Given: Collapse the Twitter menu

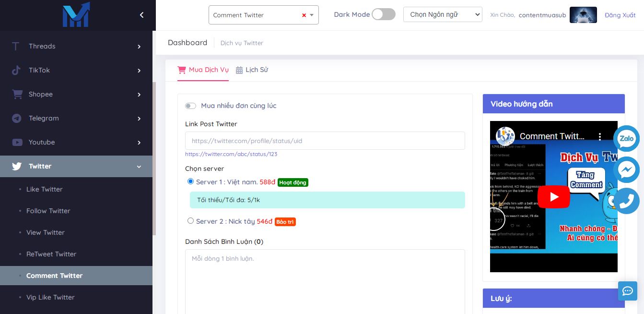Looking at the screenshot, I should tap(139, 167).
